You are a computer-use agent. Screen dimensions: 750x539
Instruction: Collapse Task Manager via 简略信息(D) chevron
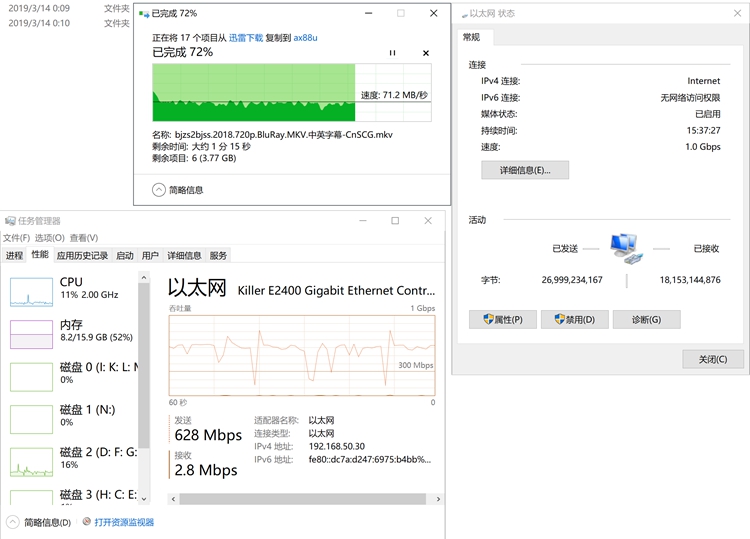13,522
